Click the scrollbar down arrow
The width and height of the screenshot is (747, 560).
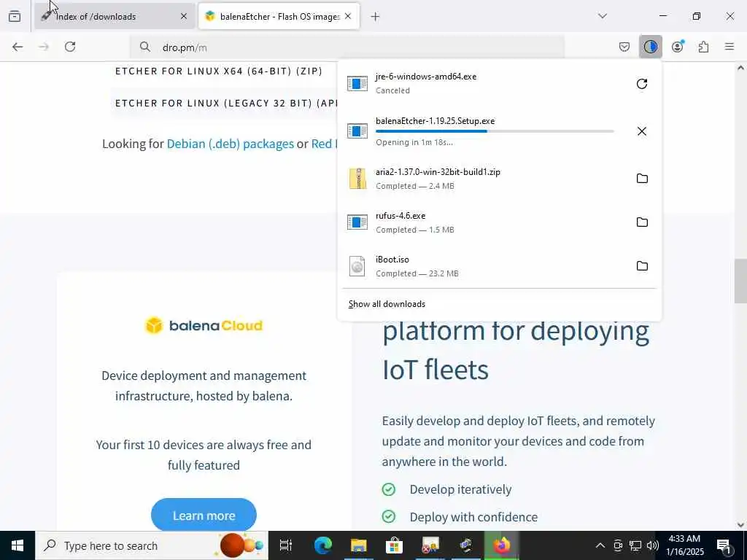point(740,525)
